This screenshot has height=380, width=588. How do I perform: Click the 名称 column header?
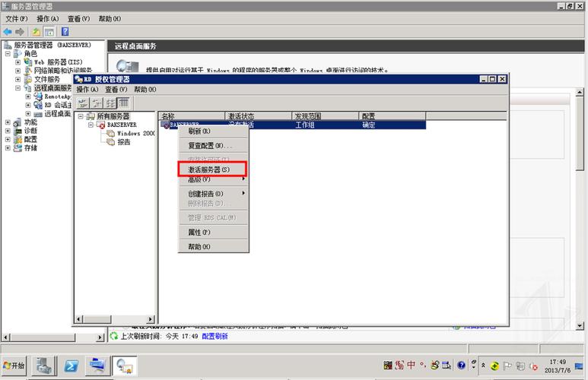(191, 116)
